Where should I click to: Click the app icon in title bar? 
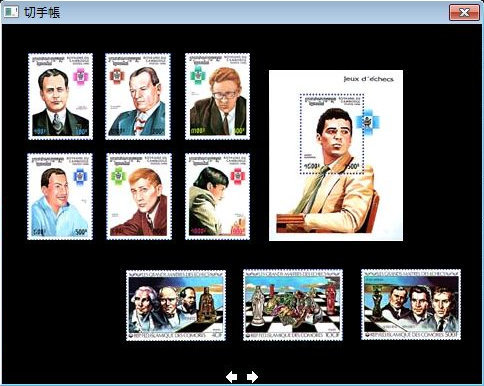[x=11, y=12]
